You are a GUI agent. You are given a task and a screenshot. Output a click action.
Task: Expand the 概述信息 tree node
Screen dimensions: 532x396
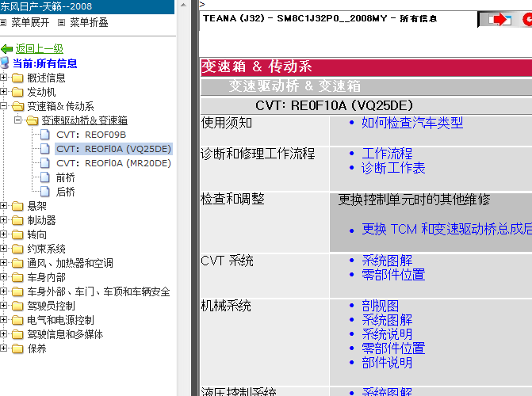coord(3,78)
